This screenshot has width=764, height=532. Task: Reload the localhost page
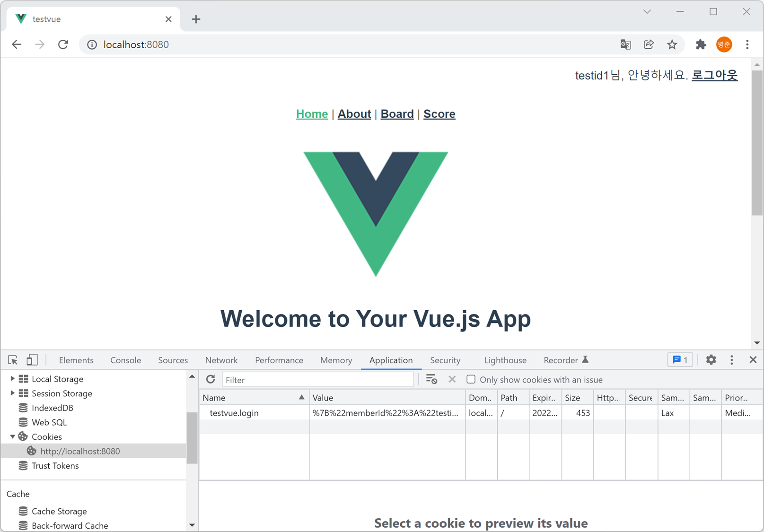click(63, 44)
